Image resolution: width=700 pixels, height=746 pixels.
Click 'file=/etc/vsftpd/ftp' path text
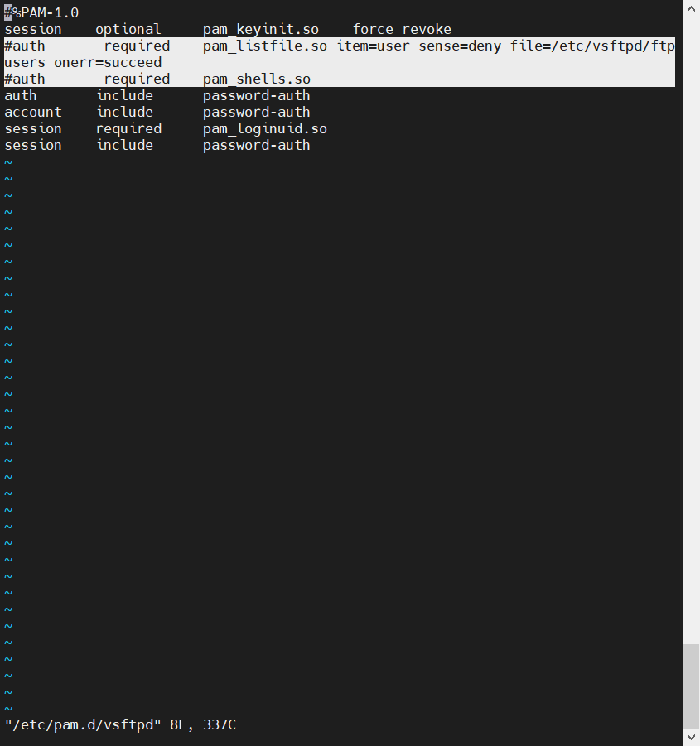[x=592, y=46]
